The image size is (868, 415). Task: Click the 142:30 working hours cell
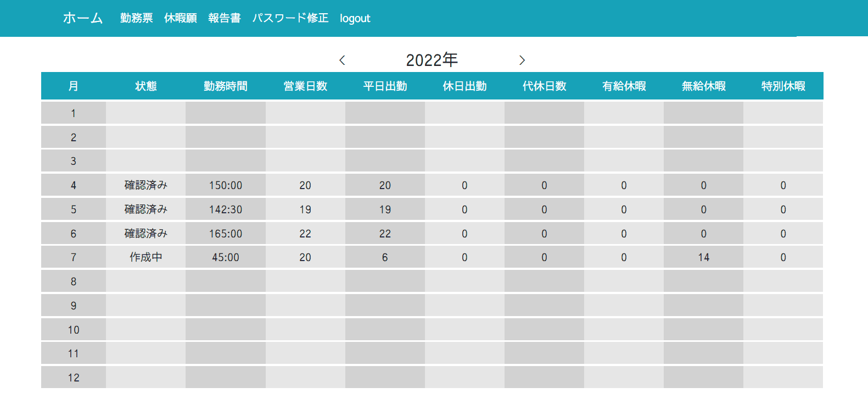tap(226, 209)
